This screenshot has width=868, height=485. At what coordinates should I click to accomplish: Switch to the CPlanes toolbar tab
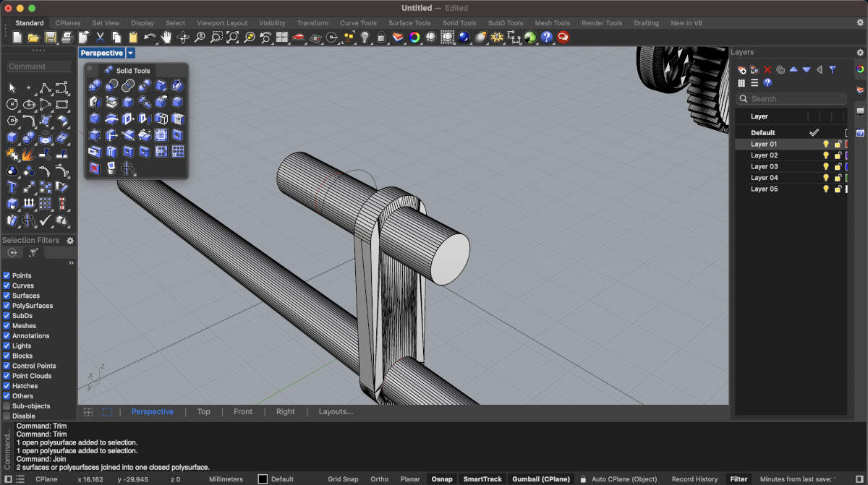pyautogui.click(x=68, y=23)
